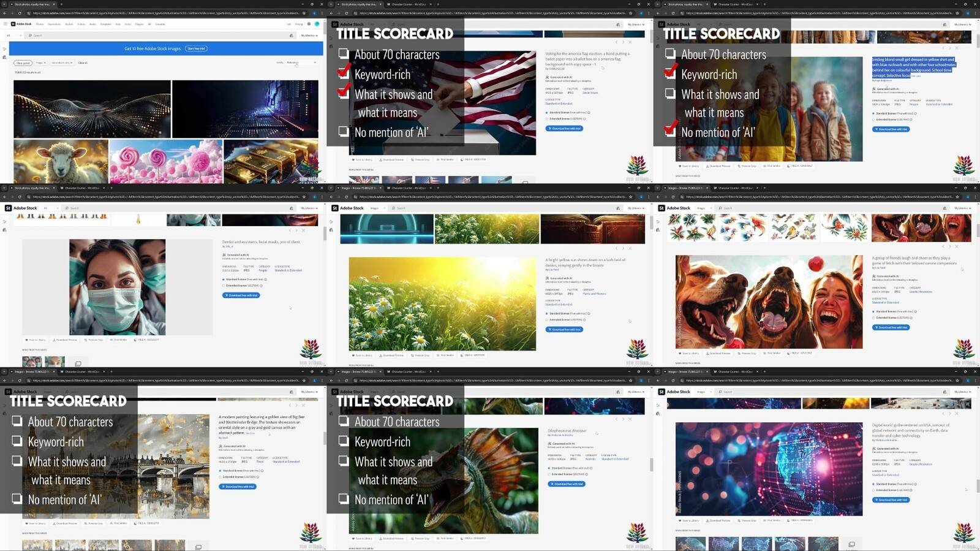
Task: Open a new tab in the digital globe browser window
Action: click(x=764, y=371)
